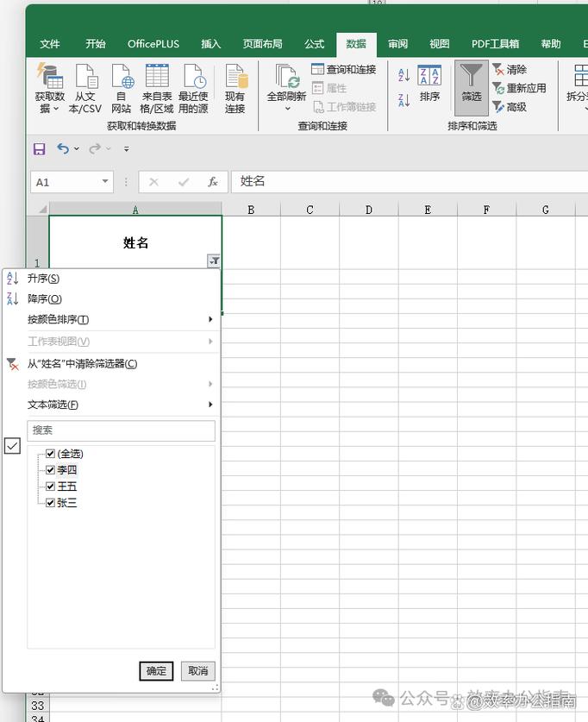The width and height of the screenshot is (588, 722).
Task: Open the Refresh All dropdown arrow
Action: 288,109
